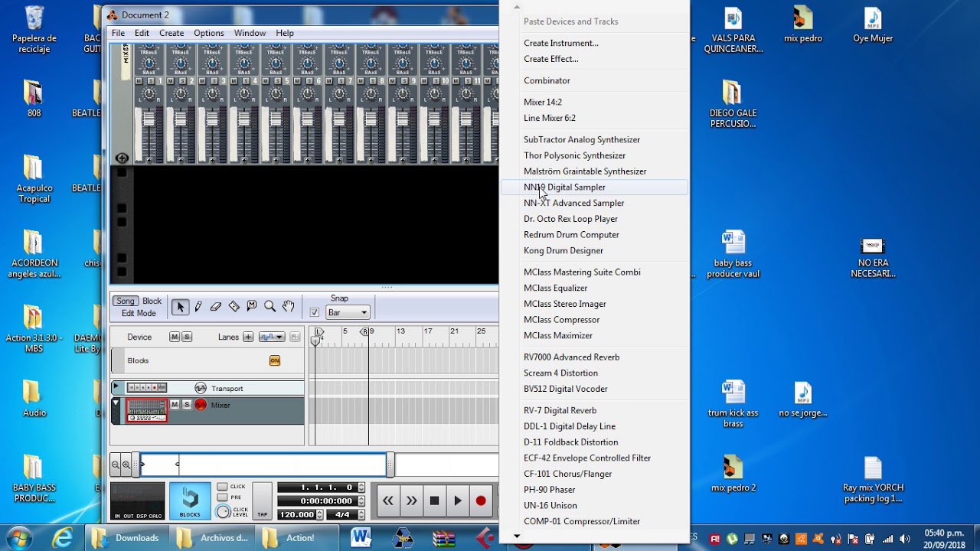
Task: Open Internet Explorer from the taskbar
Action: (x=62, y=538)
